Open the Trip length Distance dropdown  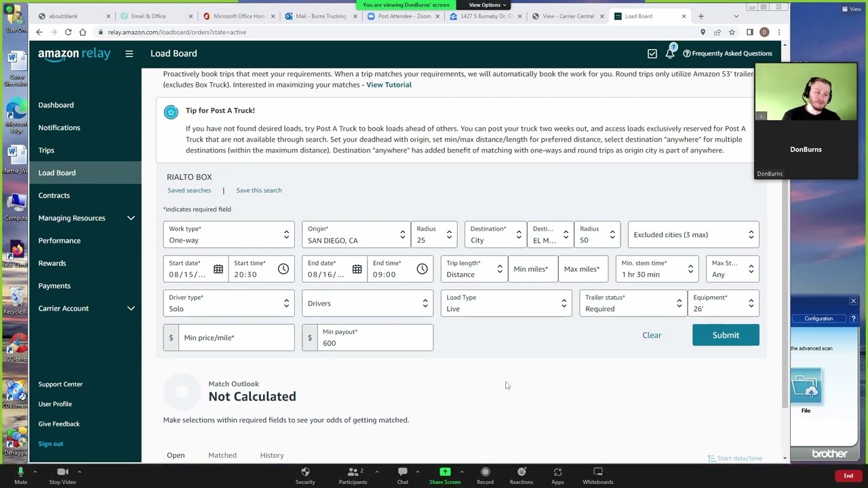point(474,269)
